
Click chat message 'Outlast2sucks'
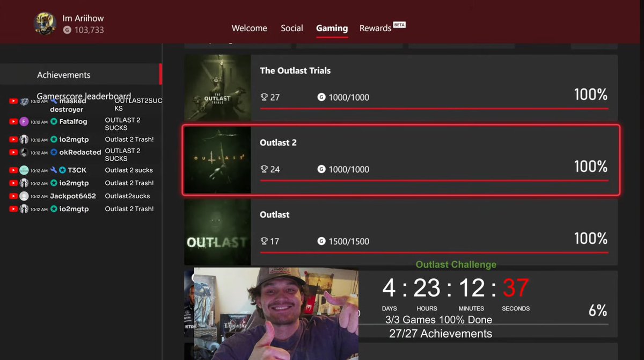tap(128, 196)
